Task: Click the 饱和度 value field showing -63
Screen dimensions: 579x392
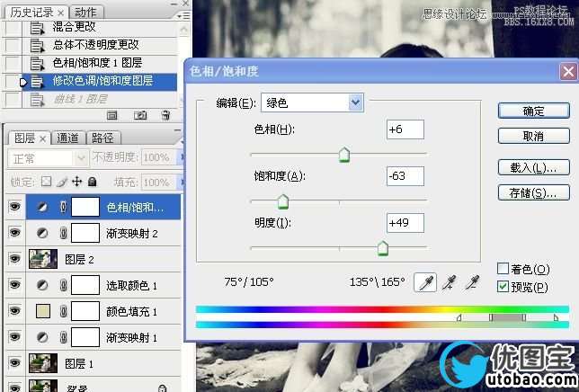Action: (405, 176)
